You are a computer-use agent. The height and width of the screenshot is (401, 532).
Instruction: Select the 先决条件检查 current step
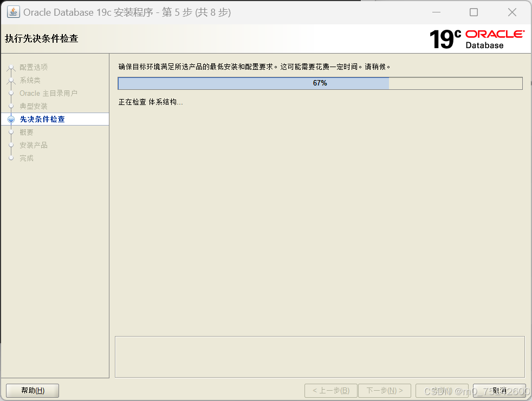(x=42, y=119)
